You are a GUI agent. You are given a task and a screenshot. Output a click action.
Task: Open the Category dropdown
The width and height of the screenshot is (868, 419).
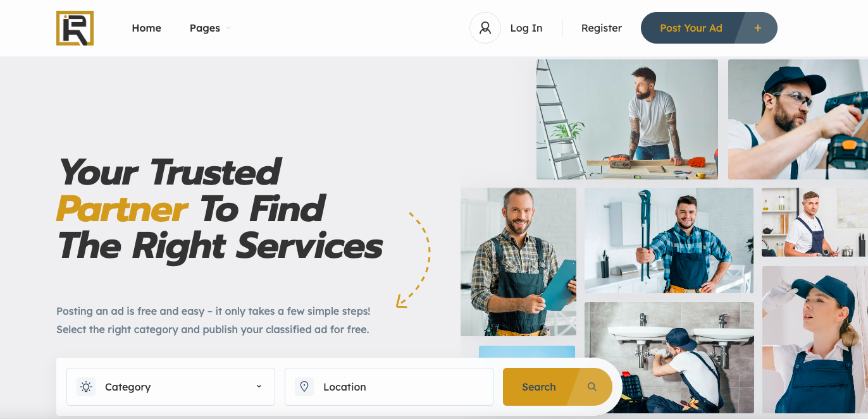point(171,387)
